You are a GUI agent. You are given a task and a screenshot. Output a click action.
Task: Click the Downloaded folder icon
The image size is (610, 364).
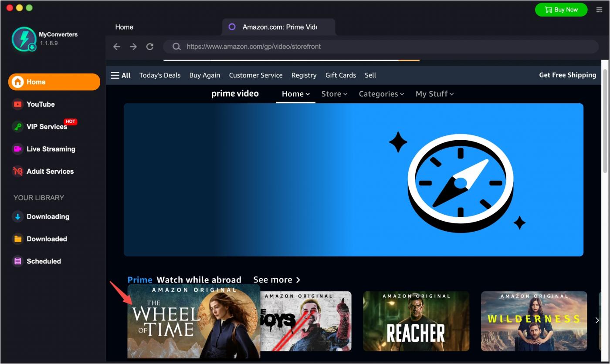pyautogui.click(x=17, y=239)
